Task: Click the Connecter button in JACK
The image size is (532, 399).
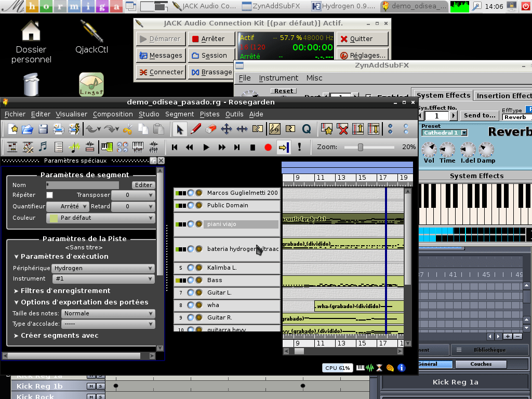Action: [161, 72]
